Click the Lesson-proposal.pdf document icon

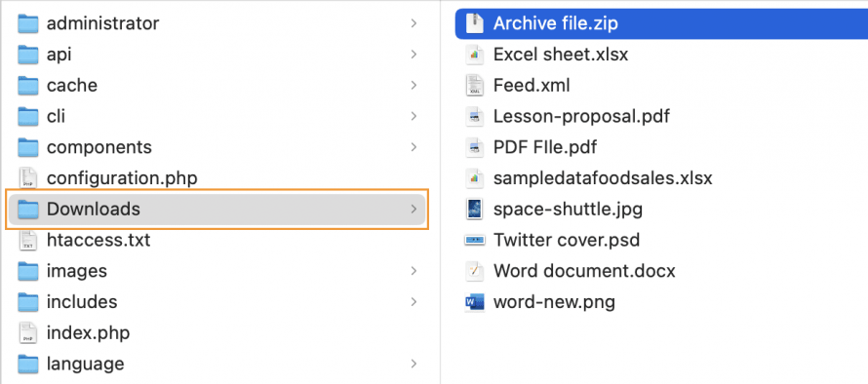pos(474,116)
